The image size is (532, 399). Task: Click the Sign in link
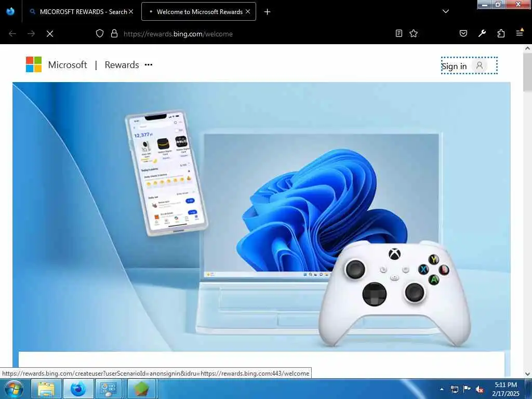(x=454, y=66)
